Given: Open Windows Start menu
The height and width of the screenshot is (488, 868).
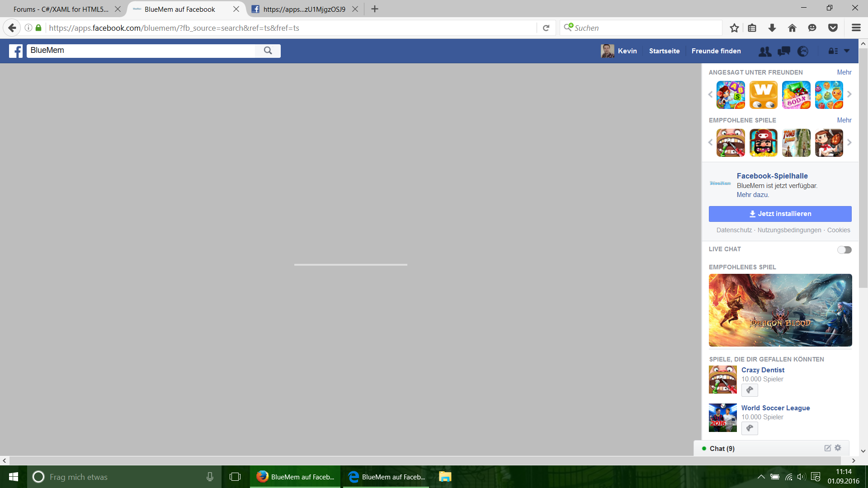Looking at the screenshot, I should 14,477.
